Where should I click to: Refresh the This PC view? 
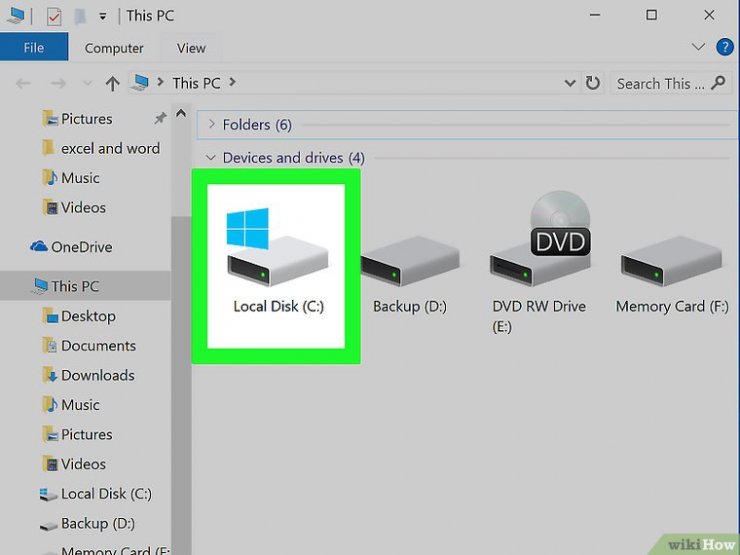tap(593, 83)
